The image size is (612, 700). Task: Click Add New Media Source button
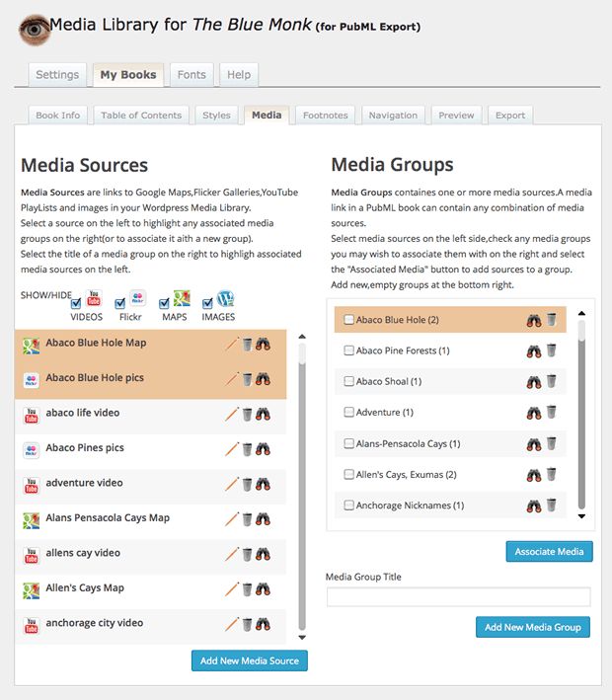[250, 660]
